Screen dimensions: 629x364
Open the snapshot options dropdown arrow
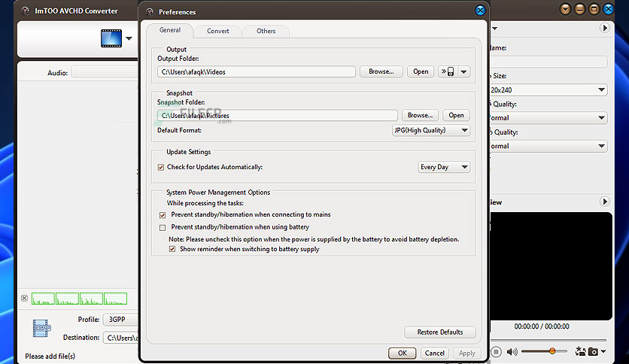tap(603, 351)
